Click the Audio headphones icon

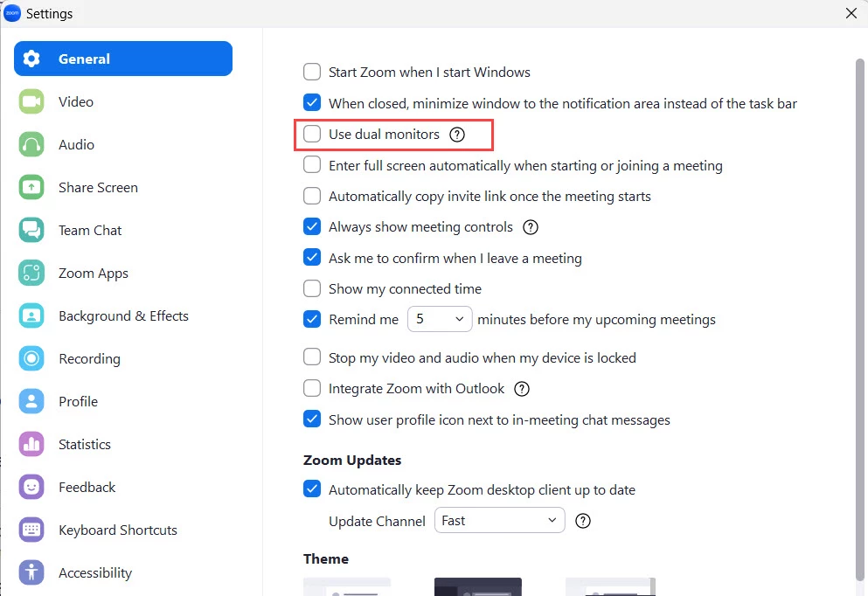[x=31, y=144]
